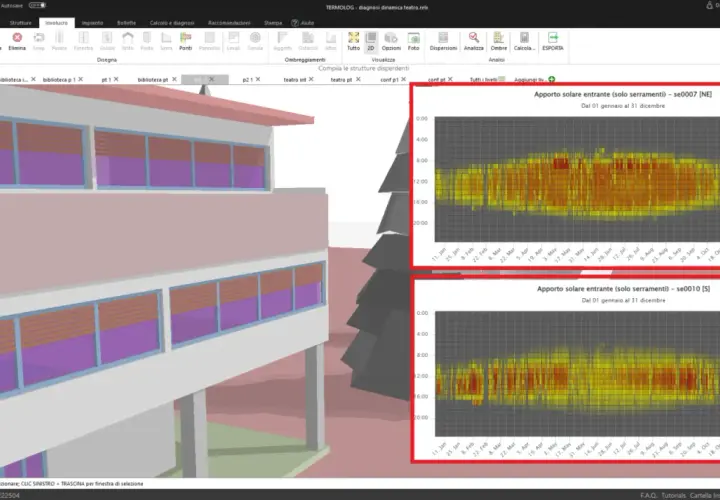This screenshot has height=500, width=720.
Task: Open the Livelli levels tool
Action: pyautogui.click(x=233, y=41)
